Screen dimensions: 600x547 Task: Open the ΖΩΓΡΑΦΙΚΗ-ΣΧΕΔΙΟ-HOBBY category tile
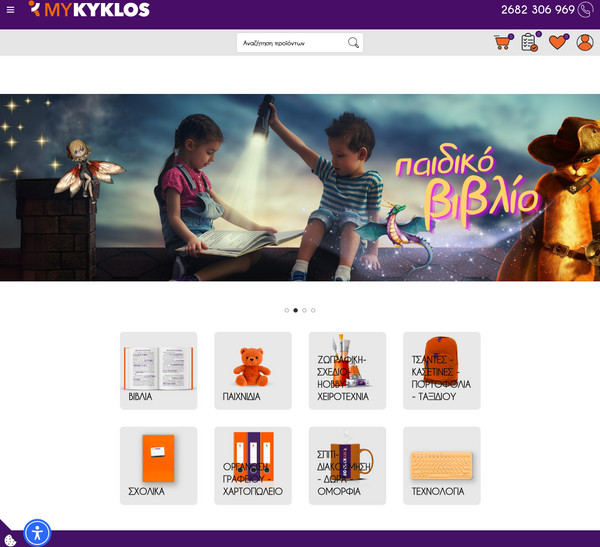tap(347, 371)
